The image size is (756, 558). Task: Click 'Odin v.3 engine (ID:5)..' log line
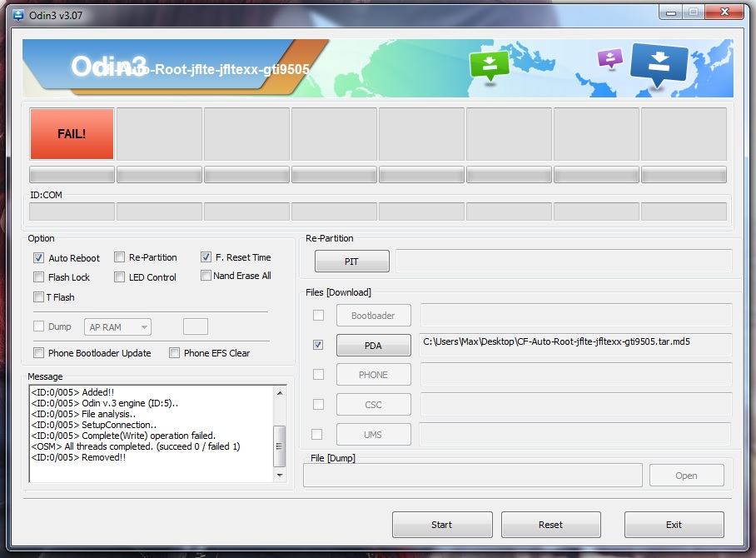tap(105, 403)
